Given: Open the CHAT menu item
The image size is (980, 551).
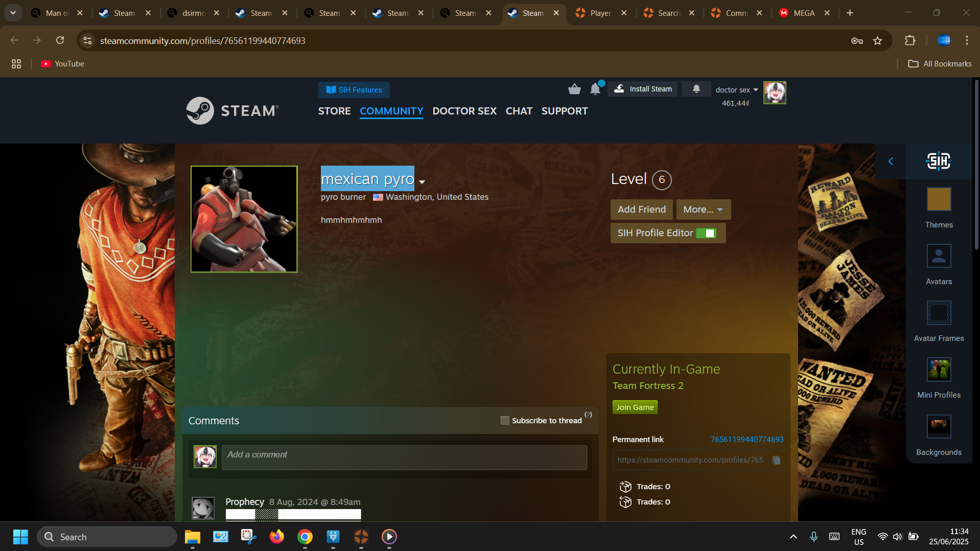Looking at the screenshot, I should coord(519,111).
